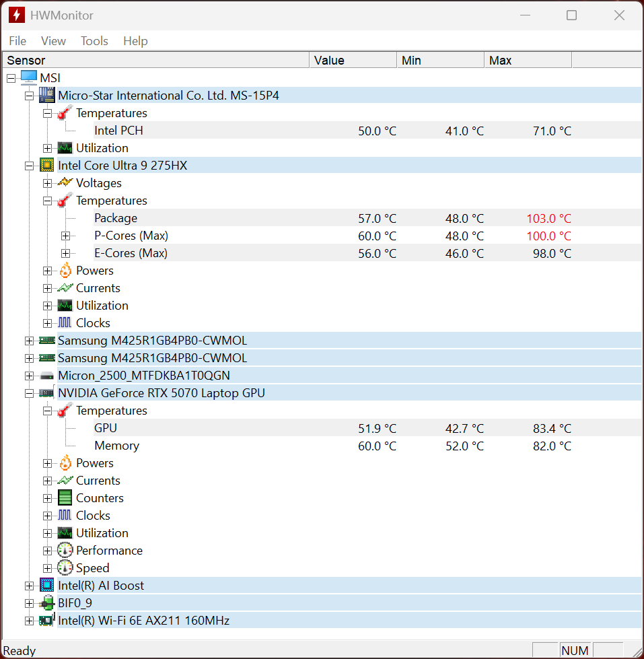Viewport: 644px width, 659px height.
Task: Expand the CPU Powers node
Action: [48, 271]
